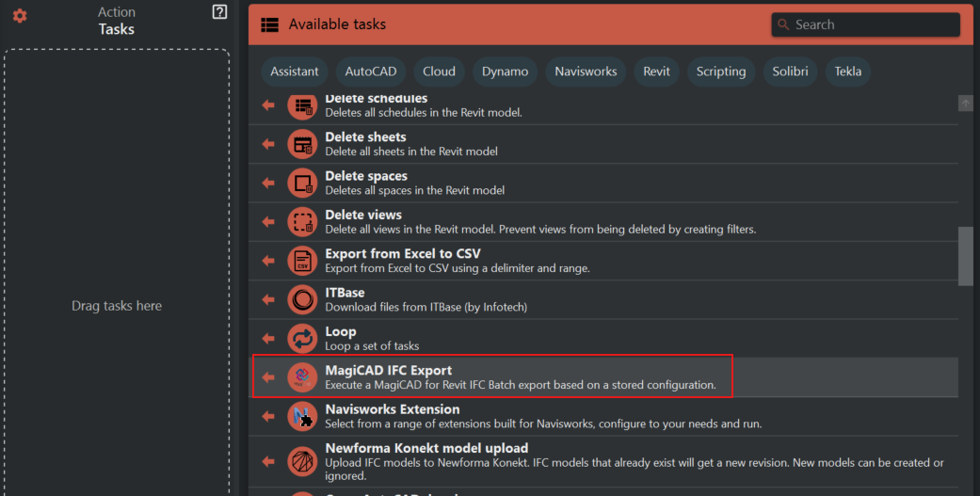980x496 pixels.
Task: Click 'Download files from ITBase (by Infotech)' description
Action: click(x=426, y=307)
